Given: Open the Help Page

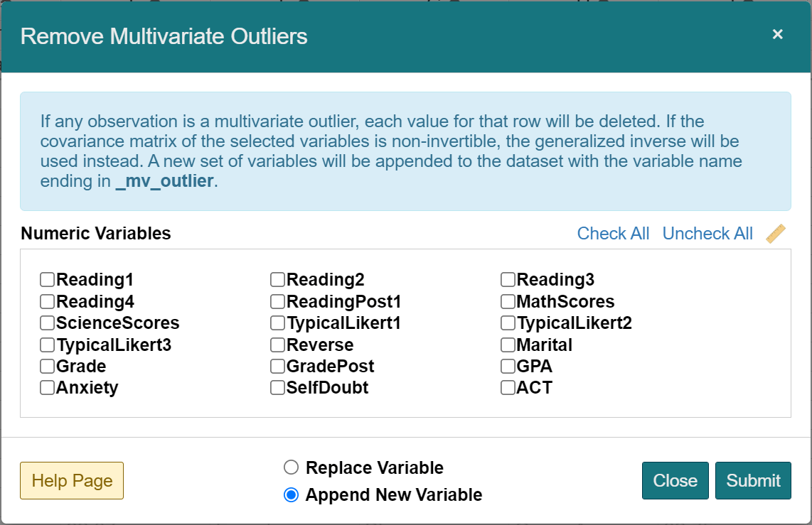Looking at the screenshot, I should (x=71, y=480).
